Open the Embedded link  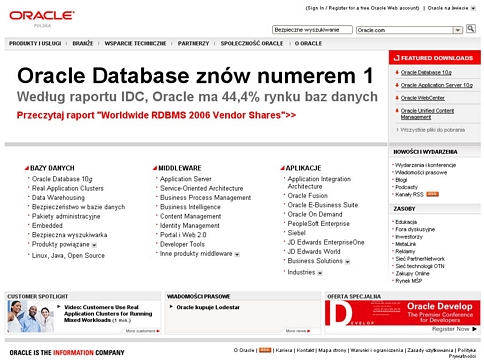point(47,226)
